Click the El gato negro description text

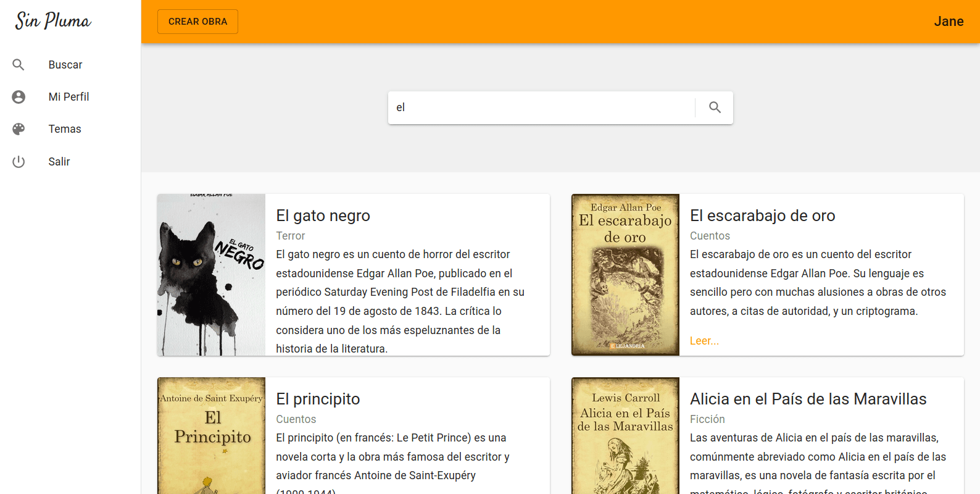click(401, 301)
